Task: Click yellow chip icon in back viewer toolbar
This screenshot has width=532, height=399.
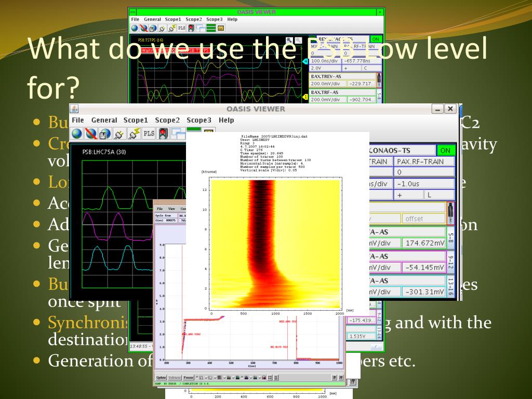Action: coord(221,28)
